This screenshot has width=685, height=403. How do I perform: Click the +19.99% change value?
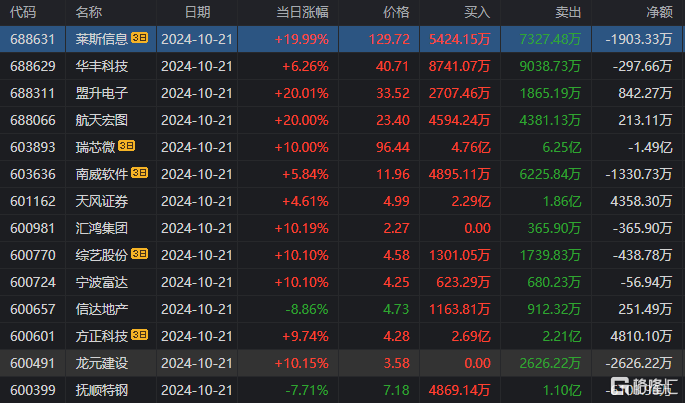click(x=301, y=39)
